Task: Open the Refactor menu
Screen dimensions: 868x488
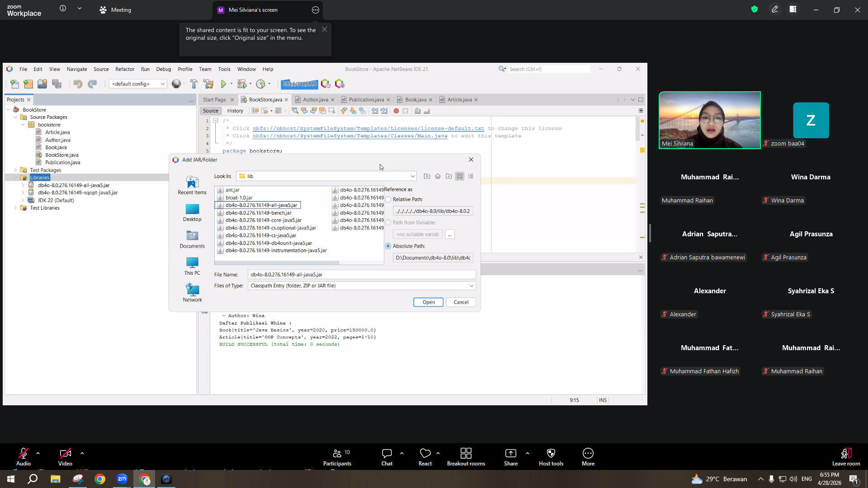Action: 125,69
